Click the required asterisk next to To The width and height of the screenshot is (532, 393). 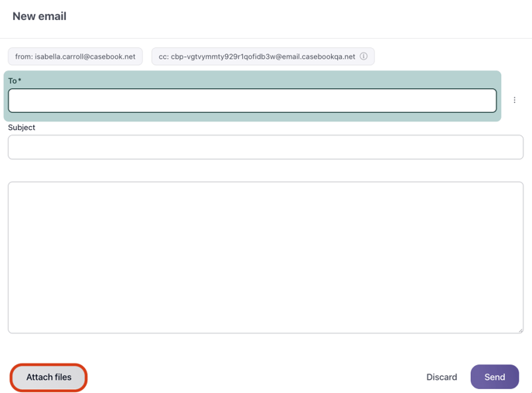[x=20, y=81]
